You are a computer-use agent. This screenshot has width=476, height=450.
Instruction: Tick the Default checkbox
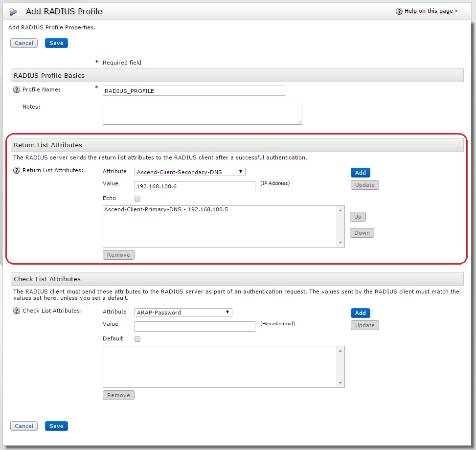coord(137,339)
